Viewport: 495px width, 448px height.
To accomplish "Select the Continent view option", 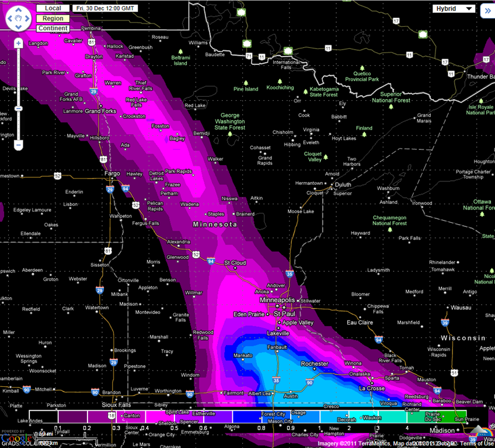I will (x=53, y=28).
